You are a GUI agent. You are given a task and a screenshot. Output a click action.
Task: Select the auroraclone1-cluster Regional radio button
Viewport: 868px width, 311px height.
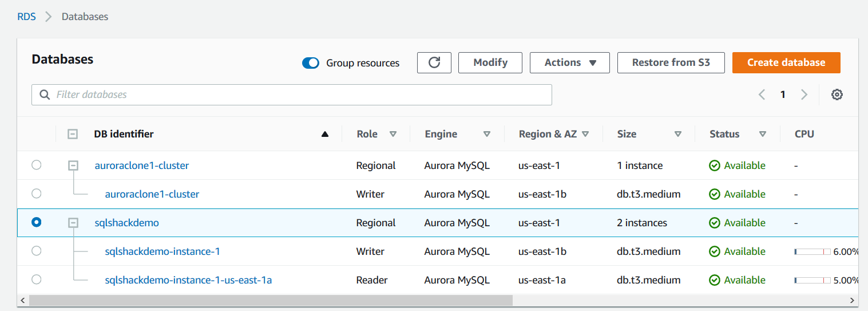37,165
